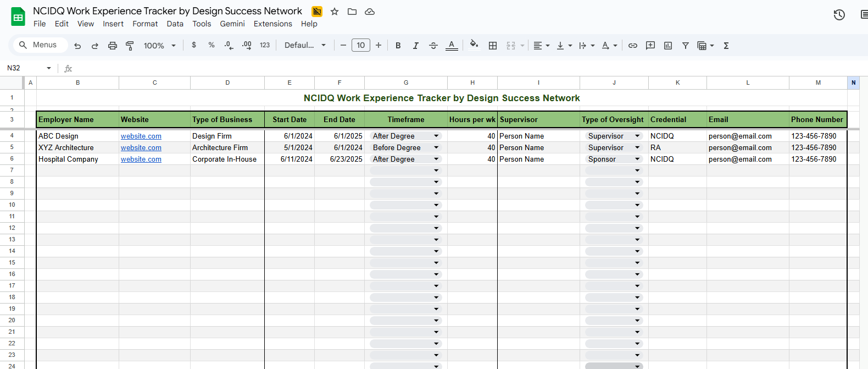
Task: Open the Extensions menu
Action: tap(273, 24)
